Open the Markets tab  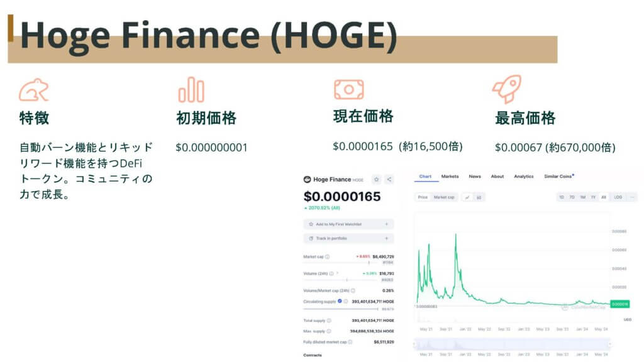point(450,177)
